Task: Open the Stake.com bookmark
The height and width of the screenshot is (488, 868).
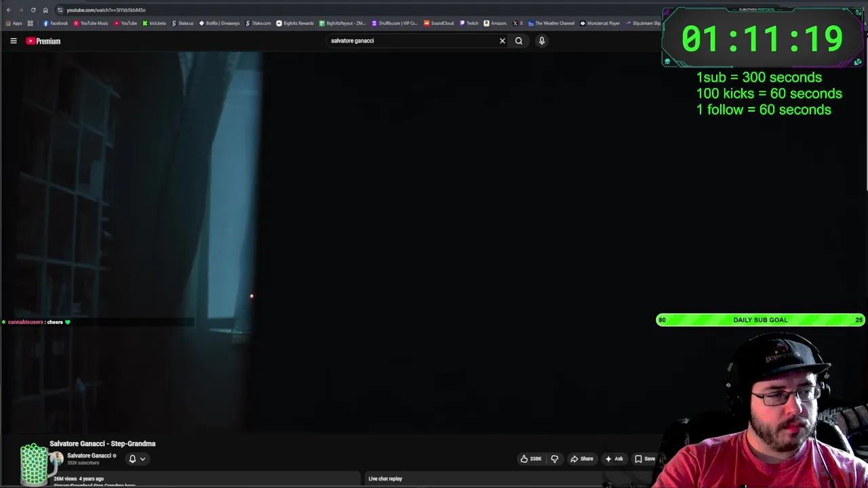Action: (258, 23)
